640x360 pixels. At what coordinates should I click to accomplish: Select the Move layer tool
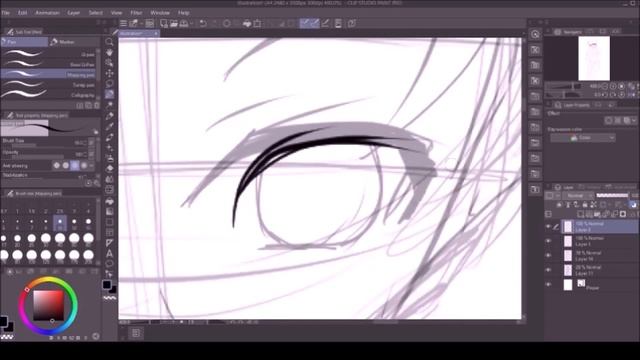tap(109, 73)
